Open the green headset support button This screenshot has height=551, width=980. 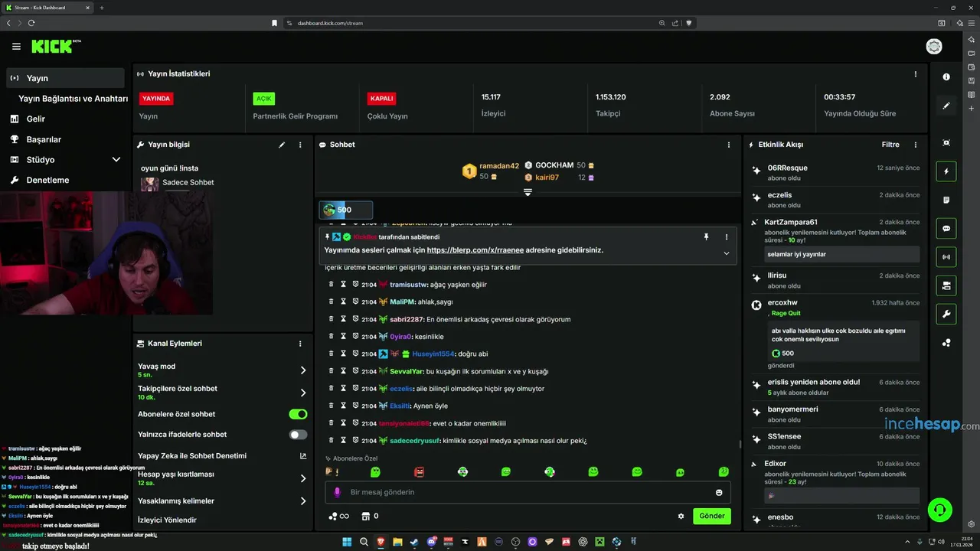[x=939, y=509]
